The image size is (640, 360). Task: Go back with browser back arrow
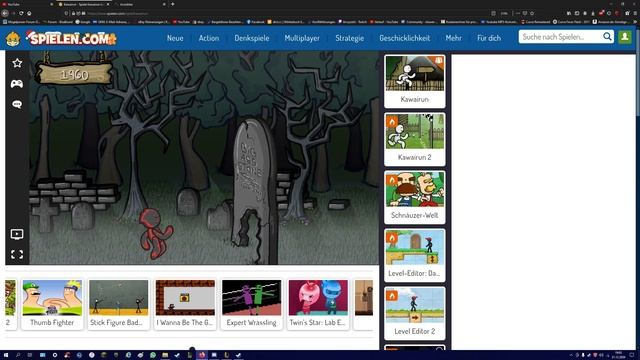(5, 13)
